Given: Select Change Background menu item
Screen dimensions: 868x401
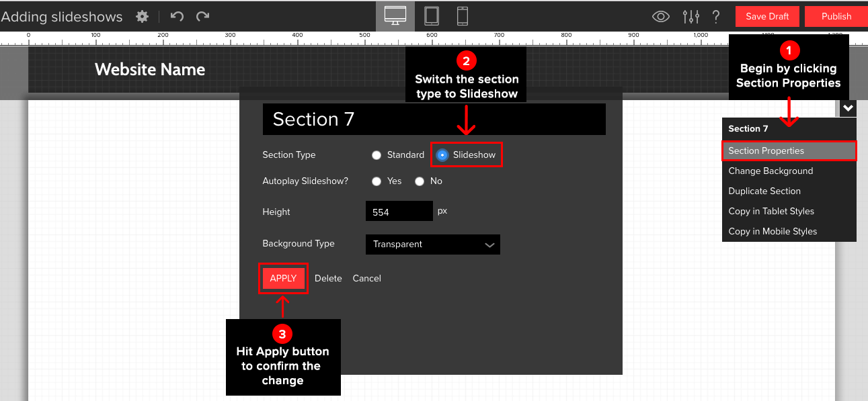Looking at the screenshot, I should [x=771, y=171].
